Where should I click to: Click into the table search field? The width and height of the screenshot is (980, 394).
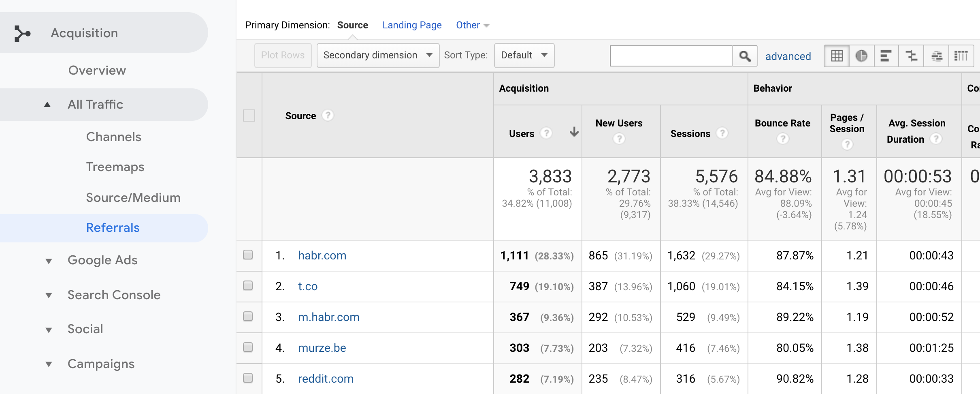(x=671, y=56)
